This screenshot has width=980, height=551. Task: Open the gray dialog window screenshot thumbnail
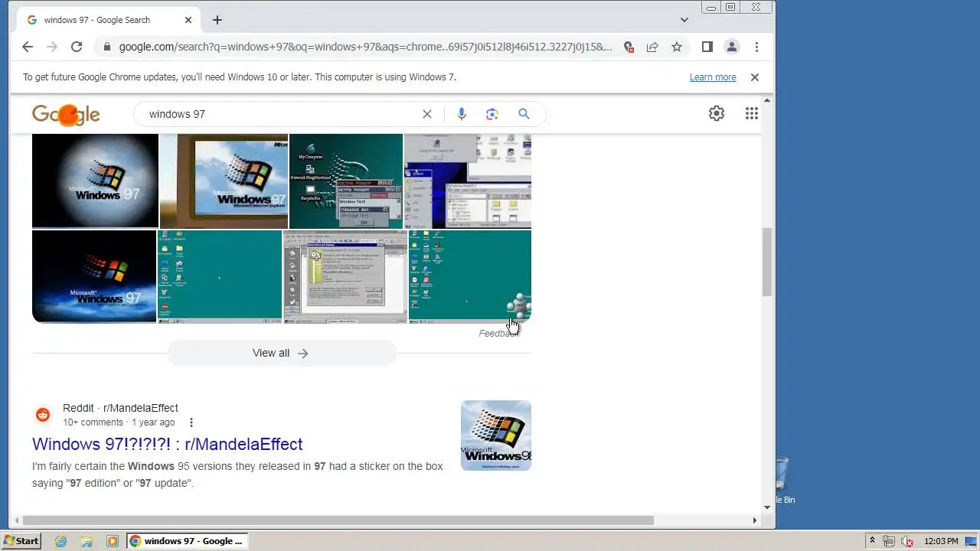pos(345,276)
